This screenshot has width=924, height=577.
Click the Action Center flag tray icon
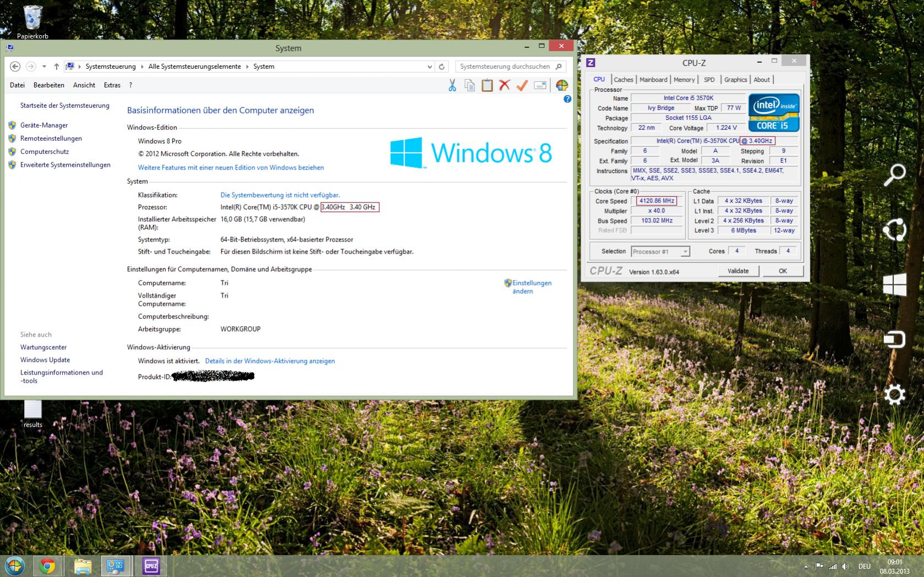tap(819, 566)
